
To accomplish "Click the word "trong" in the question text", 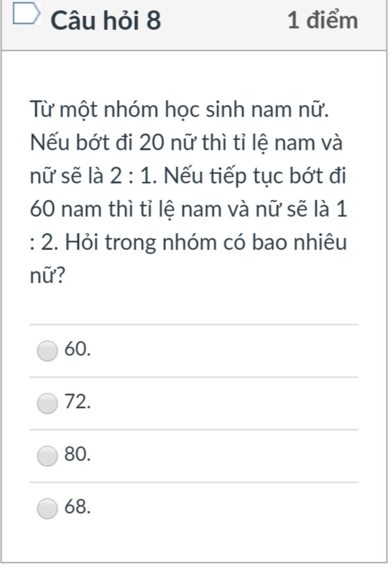I will click(x=130, y=243).
